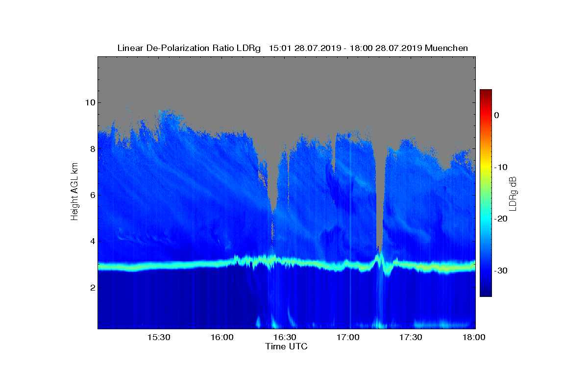The width and height of the screenshot is (588, 392).
Task: Click the height tick label 8
Action: (x=92, y=149)
